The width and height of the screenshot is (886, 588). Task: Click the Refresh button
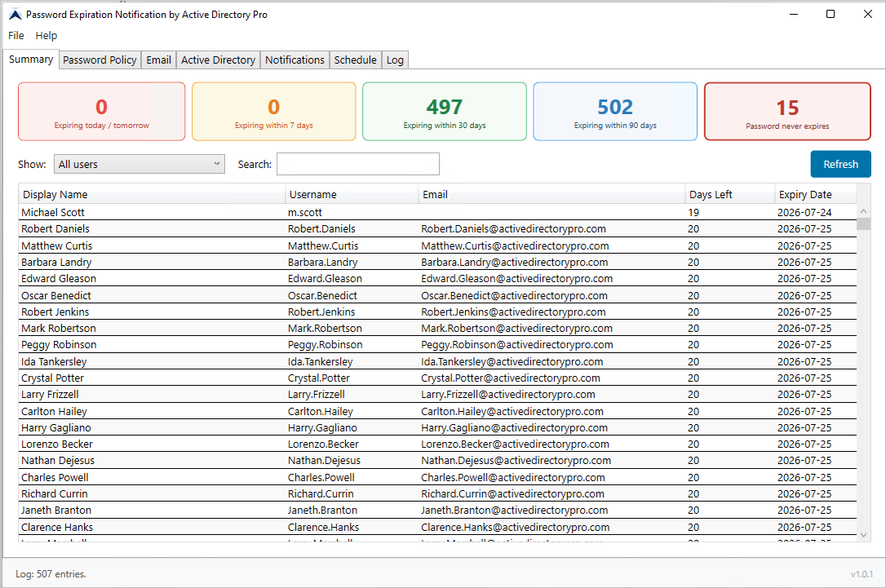coord(841,165)
